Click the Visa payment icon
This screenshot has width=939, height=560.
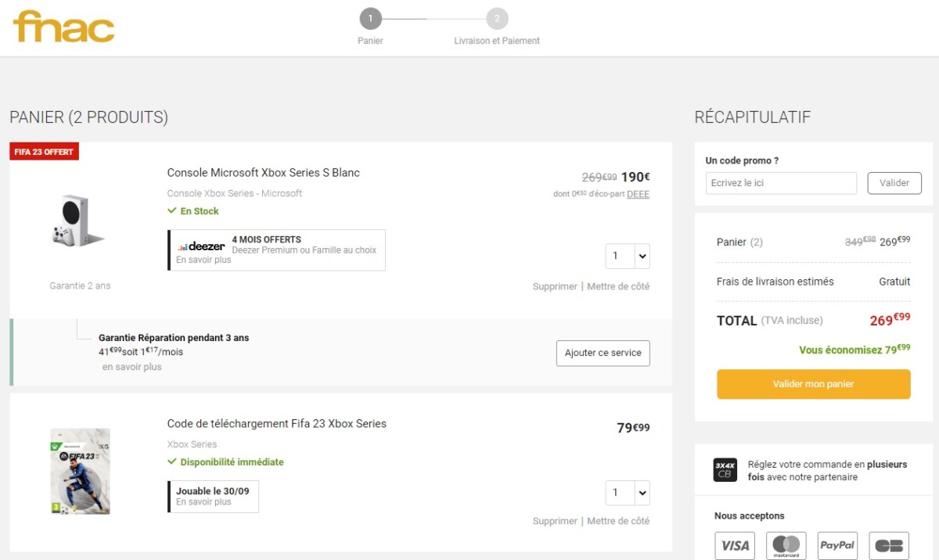tap(735, 545)
